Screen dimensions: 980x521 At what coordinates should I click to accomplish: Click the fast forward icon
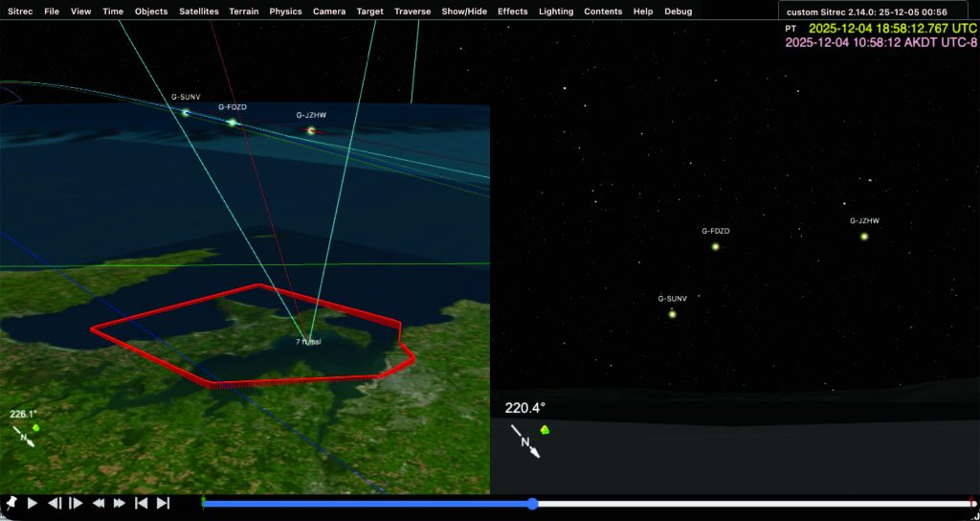pos(120,503)
